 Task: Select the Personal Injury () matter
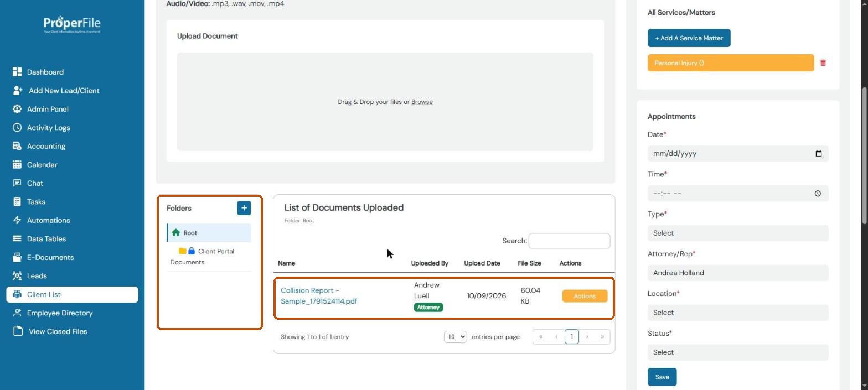(731, 63)
